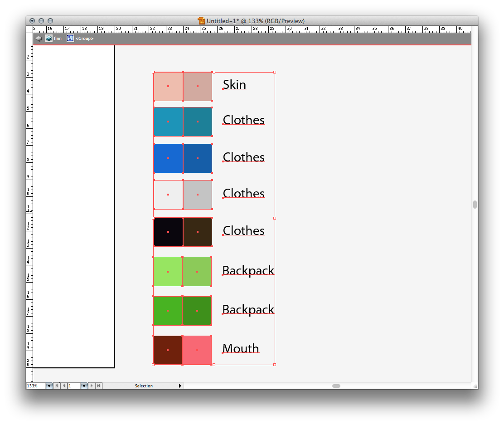Select the light pink Skin swatch
This screenshot has height=425, width=504.
pyautogui.click(x=168, y=86)
